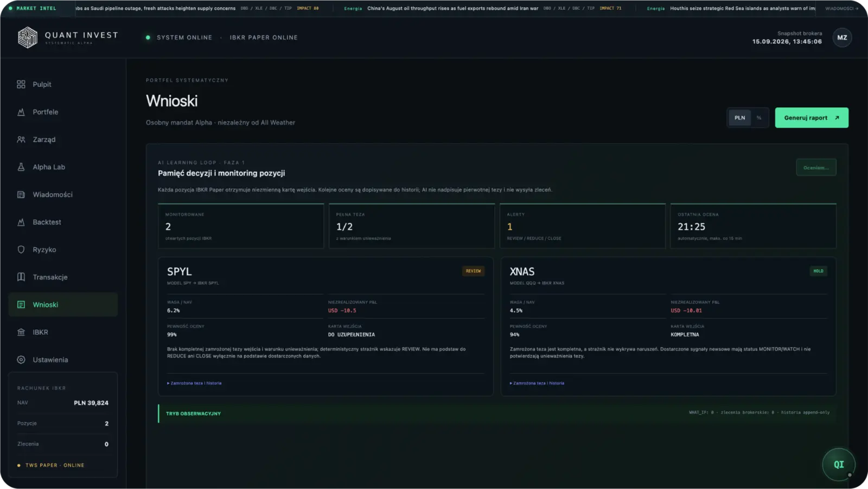Image resolution: width=868 pixels, height=489 pixels.
Task: Open Alpha Lab section
Action: click(63, 167)
